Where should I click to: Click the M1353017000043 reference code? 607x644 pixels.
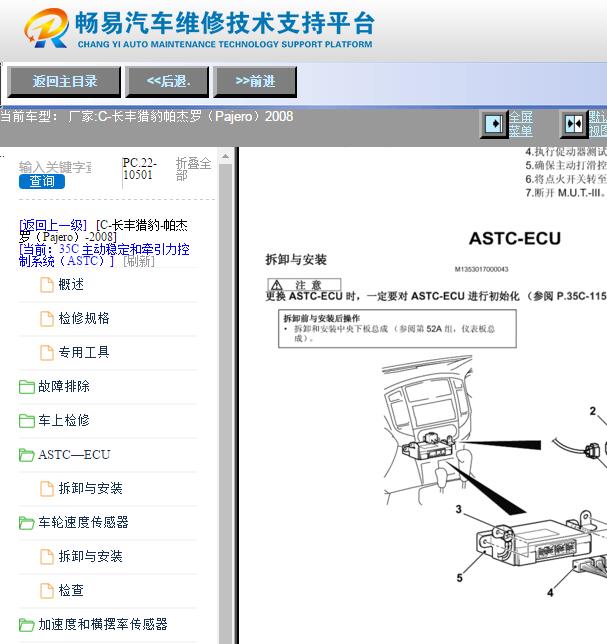click(x=481, y=269)
